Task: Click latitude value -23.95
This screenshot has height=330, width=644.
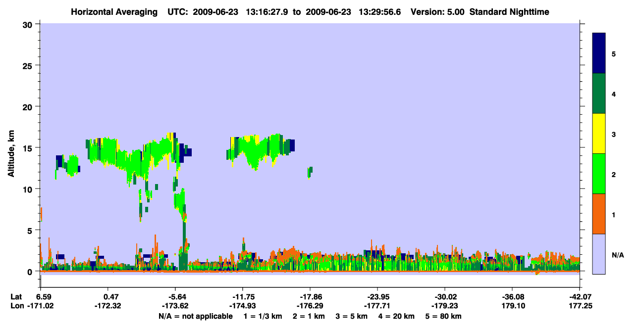Action: [377, 297]
